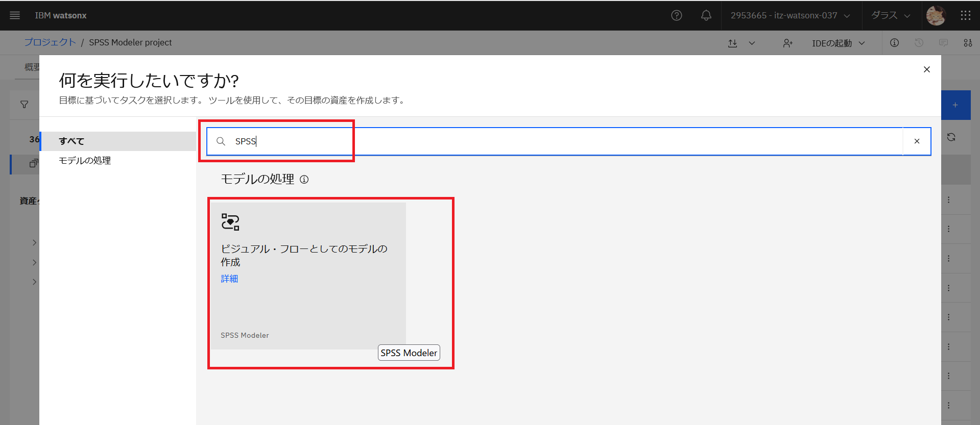
Task: Click the visual flow model icon in the tile
Action: tap(230, 222)
